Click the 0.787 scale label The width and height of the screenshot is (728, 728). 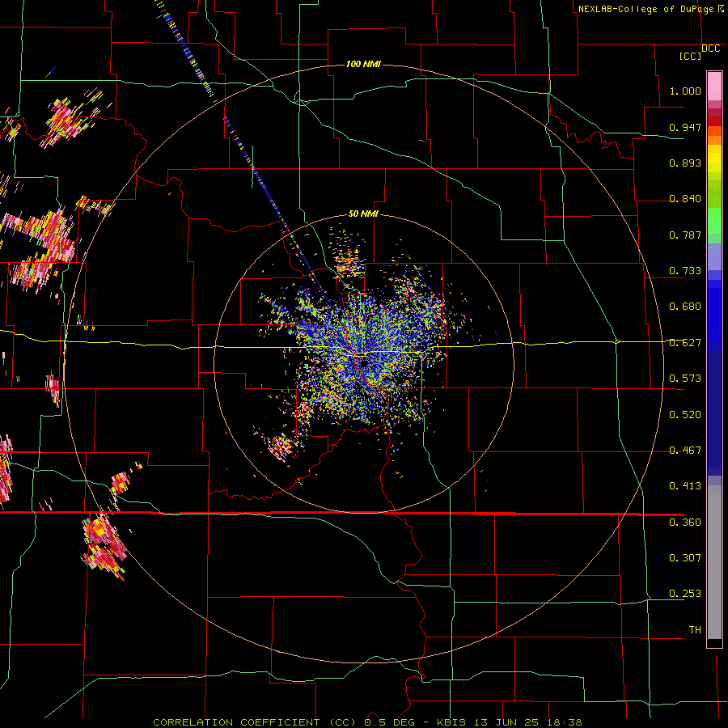coord(685,235)
